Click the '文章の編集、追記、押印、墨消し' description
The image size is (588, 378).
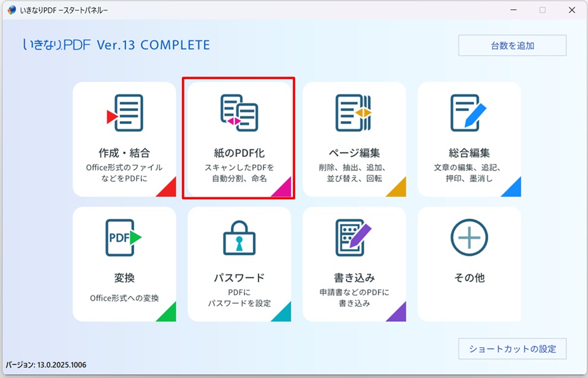469,173
